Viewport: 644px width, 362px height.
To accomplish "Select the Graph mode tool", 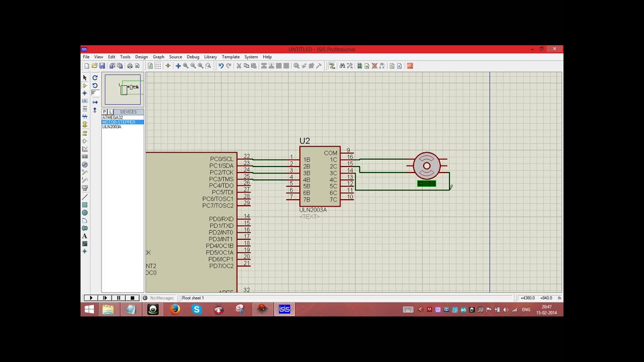I will (x=85, y=148).
